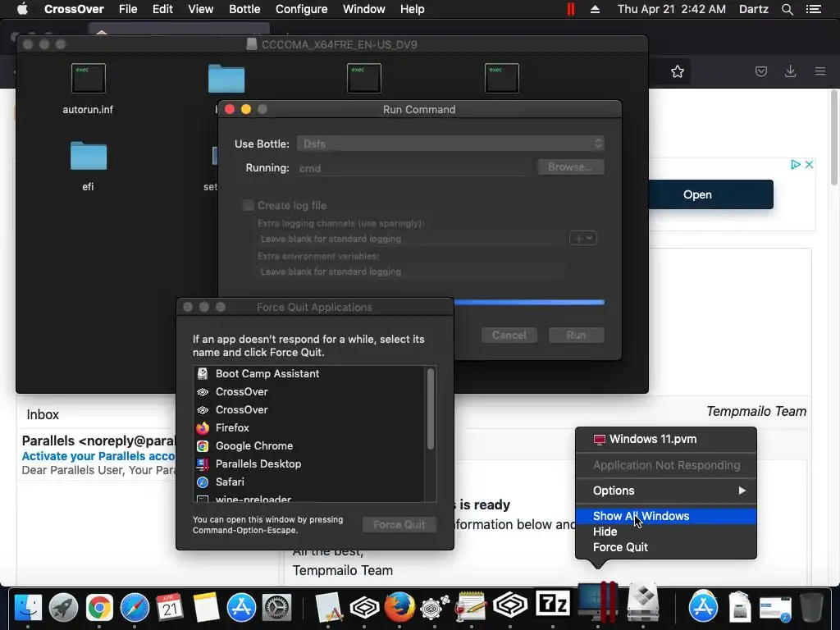The width and height of the screenshot is (840, 630).
Task: Choose Show All Windows in context menu
Action: point(666,516)
